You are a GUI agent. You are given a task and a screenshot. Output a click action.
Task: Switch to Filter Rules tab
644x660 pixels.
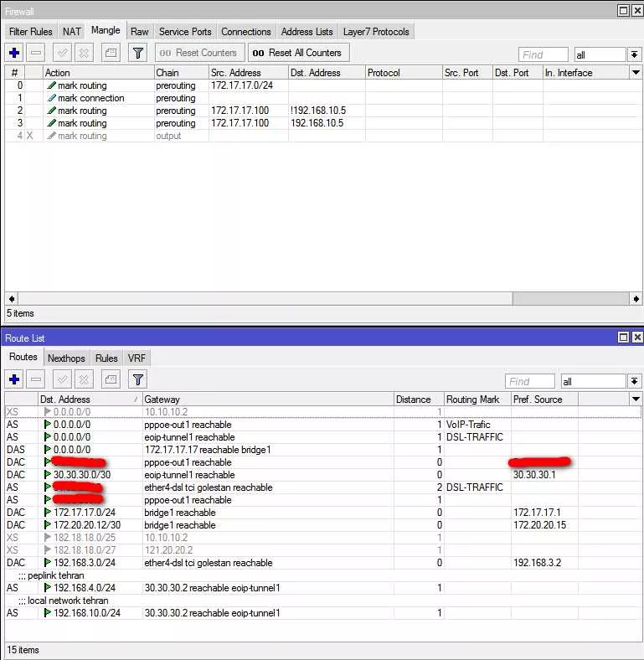pyautogui.click(x=31, y=32)
